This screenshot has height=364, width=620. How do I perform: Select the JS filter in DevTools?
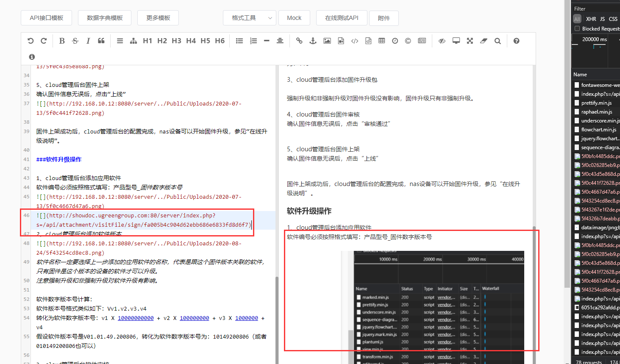click(602, 19)
